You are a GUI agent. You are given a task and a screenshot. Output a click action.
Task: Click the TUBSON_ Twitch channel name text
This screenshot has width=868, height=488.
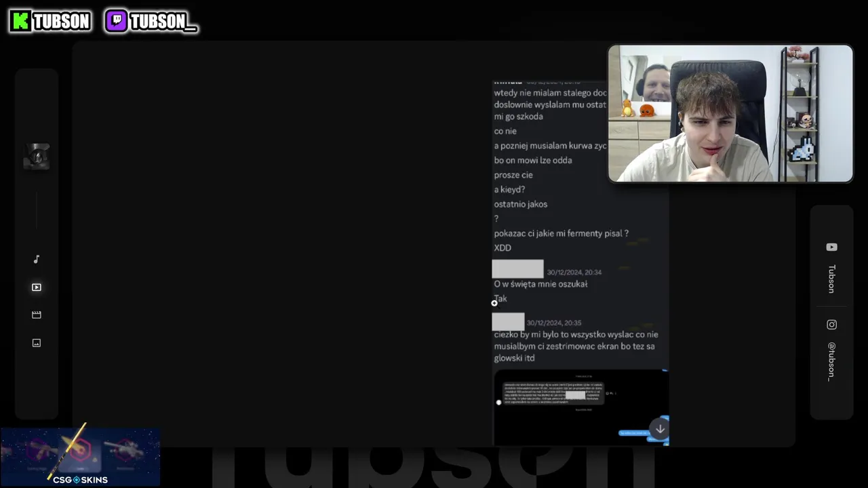click(163, 22)
